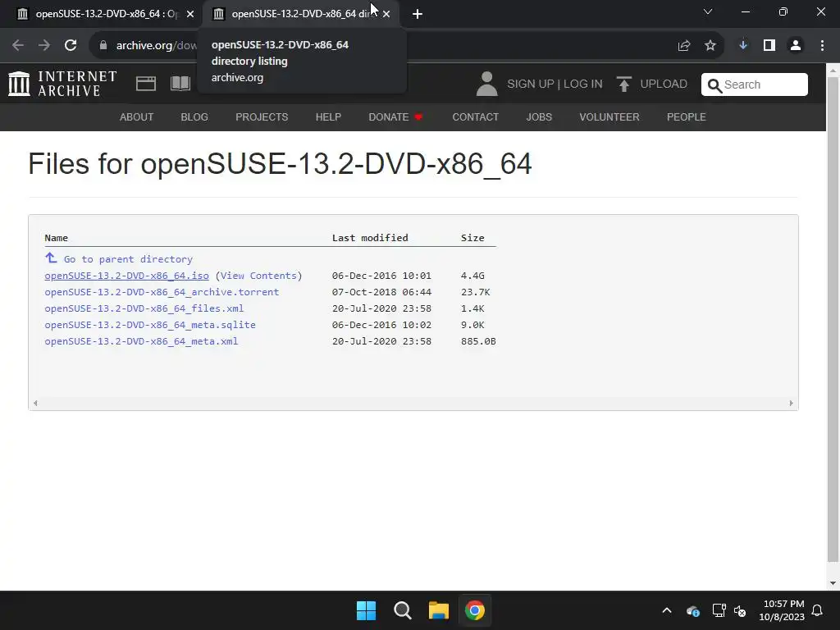840x630 pixels.
Task: Click the muted volume tray icon
Action: (740, 610)
